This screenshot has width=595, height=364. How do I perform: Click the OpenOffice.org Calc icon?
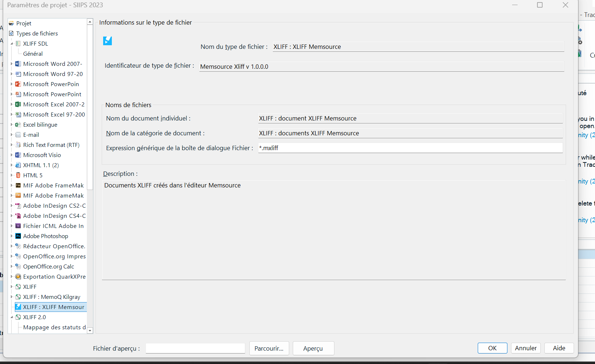18,266
